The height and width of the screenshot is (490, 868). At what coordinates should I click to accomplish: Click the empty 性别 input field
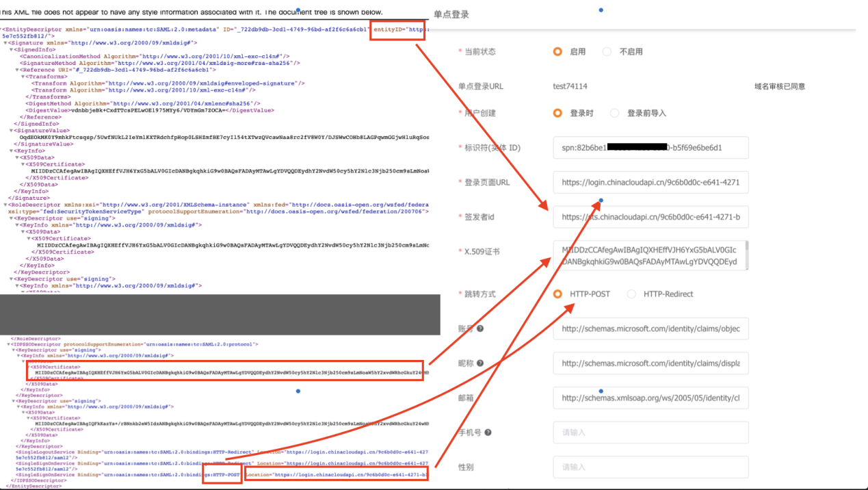[x=650, y=467]
